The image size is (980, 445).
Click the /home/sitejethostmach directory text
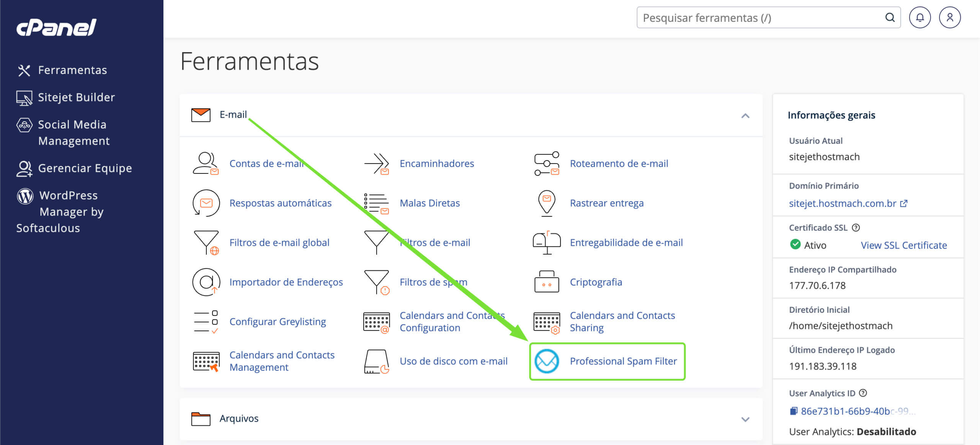(x=841, y=326)
